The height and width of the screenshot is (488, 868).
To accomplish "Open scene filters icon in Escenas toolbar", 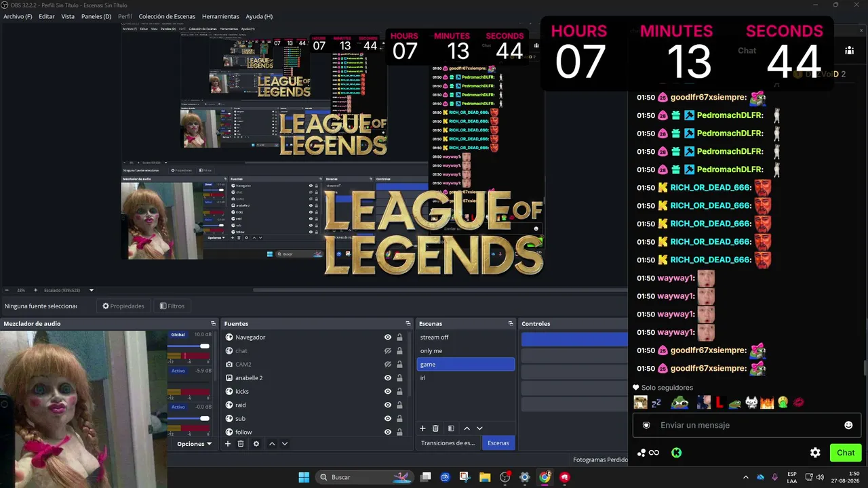I will click(x=451, y=428).
